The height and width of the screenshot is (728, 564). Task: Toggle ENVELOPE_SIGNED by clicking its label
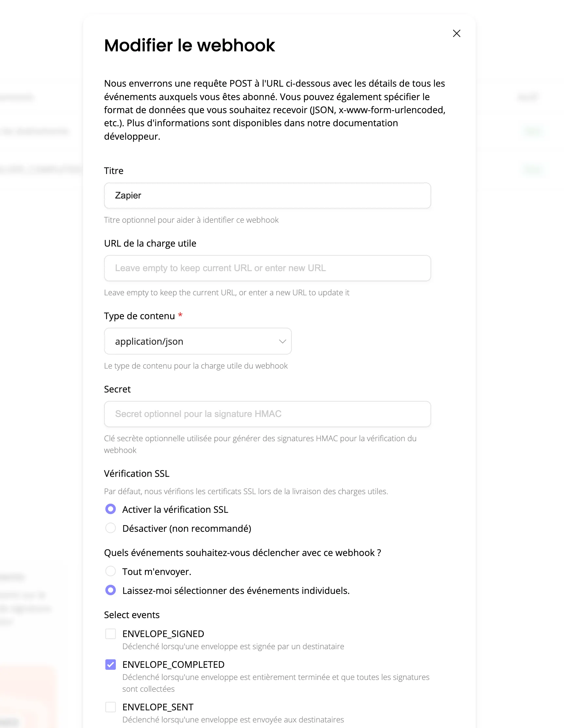point(163,634)
